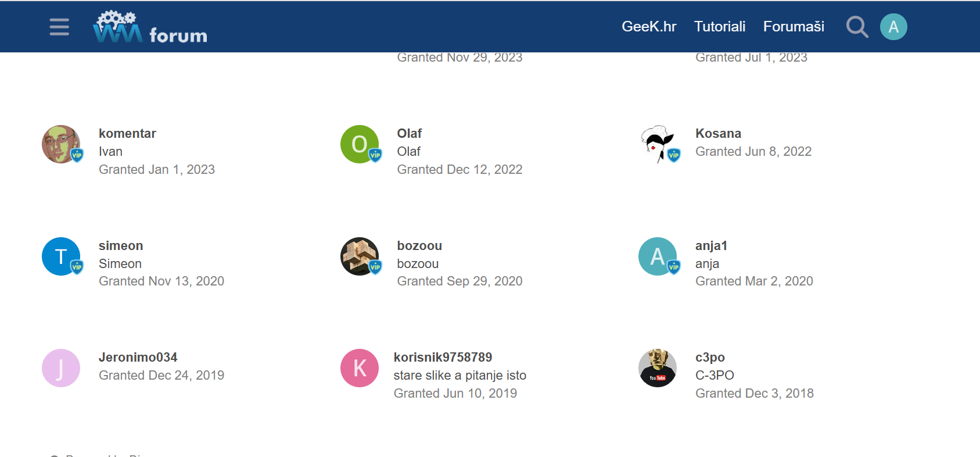Click korisnik9758789's pink K avatar
The width and height of the screenshot is (980, 457).
tap(360, 368)
